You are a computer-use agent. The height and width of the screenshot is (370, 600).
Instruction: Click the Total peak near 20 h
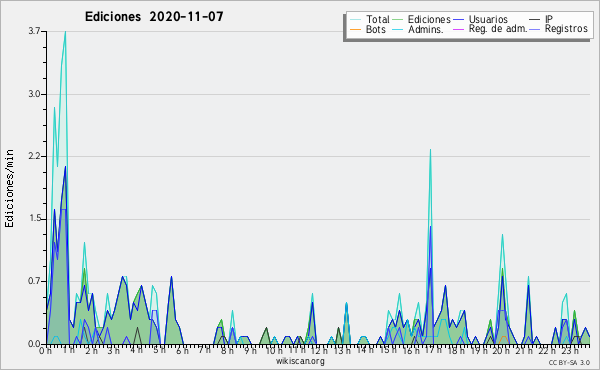(502, 235)
